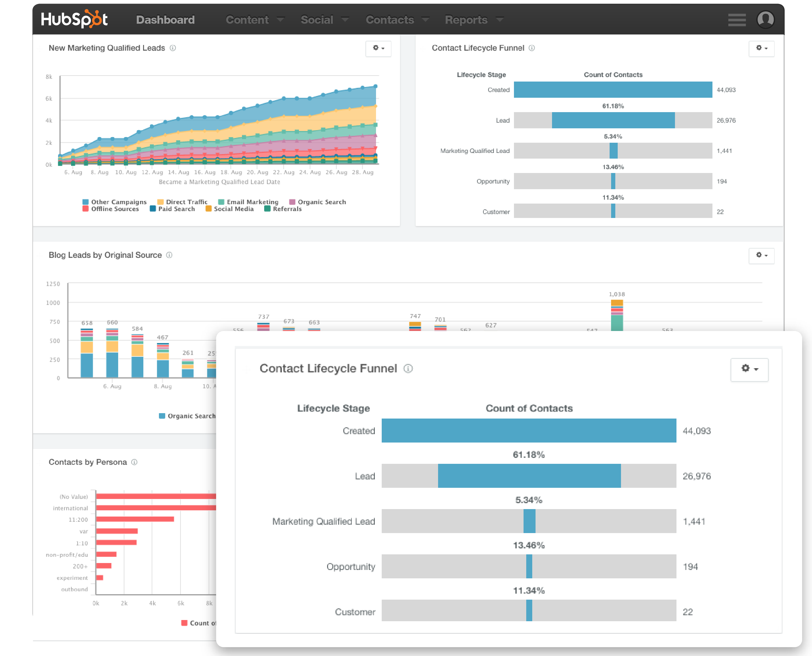The image size is (812, 656).
Task: Open top Contact Lifecycle Funnel gear menu
Action: point(761,48)
